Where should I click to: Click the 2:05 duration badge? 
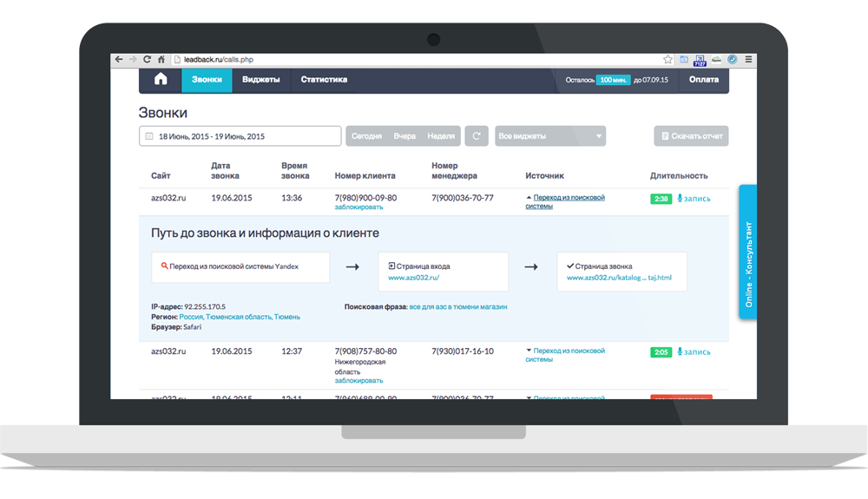coord(661,351)
